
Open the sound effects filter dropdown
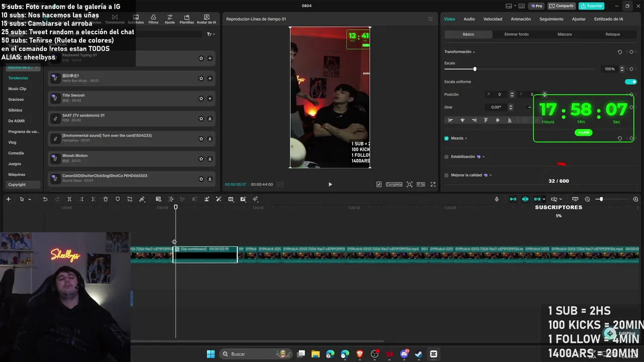coord(211,34)
